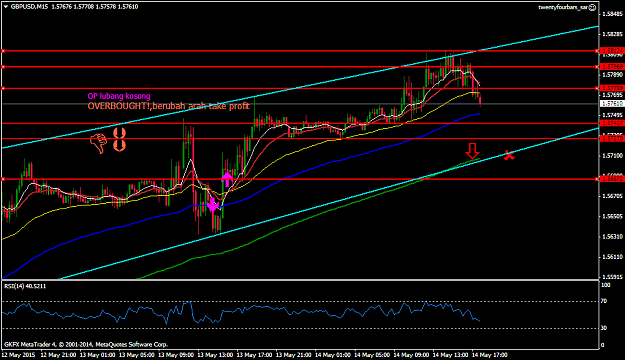This screenshot has height=360, width=625.
Task: Click the 1.57417 red price tag
Action: pos(612,123)
